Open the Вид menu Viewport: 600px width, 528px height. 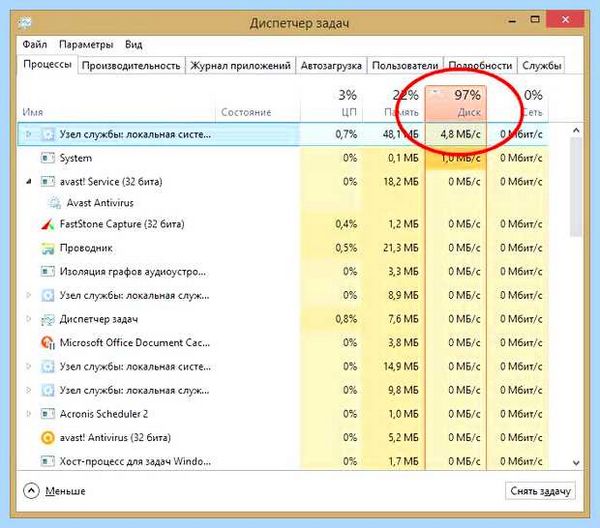click(x=134, y=44)
